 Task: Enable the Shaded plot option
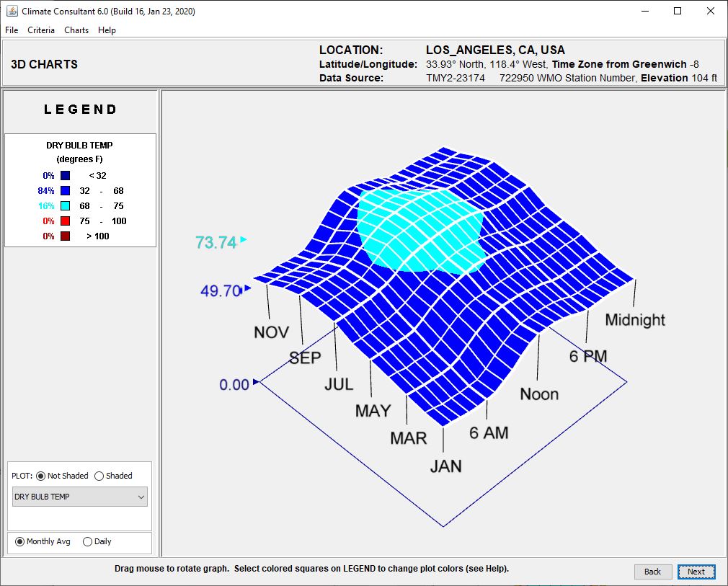[x=99, y=476]
